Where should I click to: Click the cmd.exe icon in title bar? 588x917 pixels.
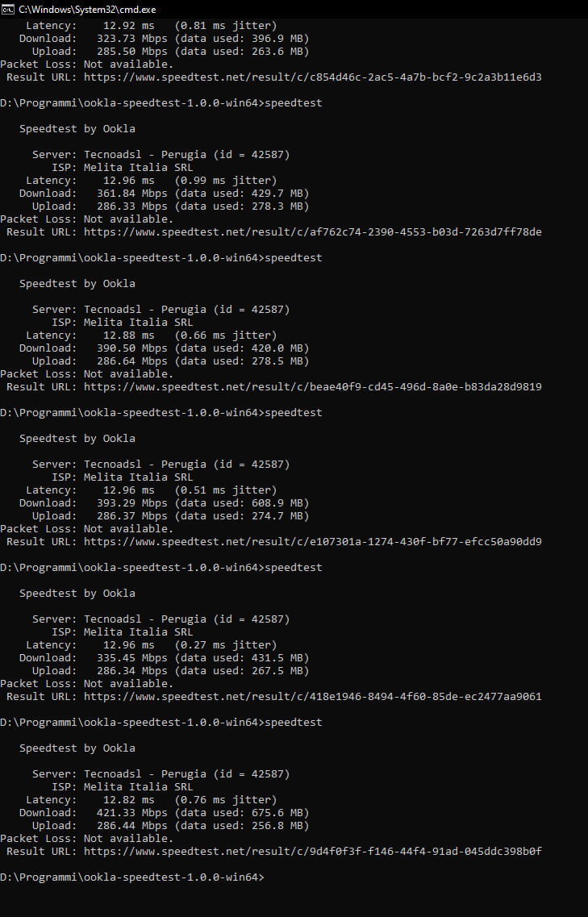tap(8, 9)
